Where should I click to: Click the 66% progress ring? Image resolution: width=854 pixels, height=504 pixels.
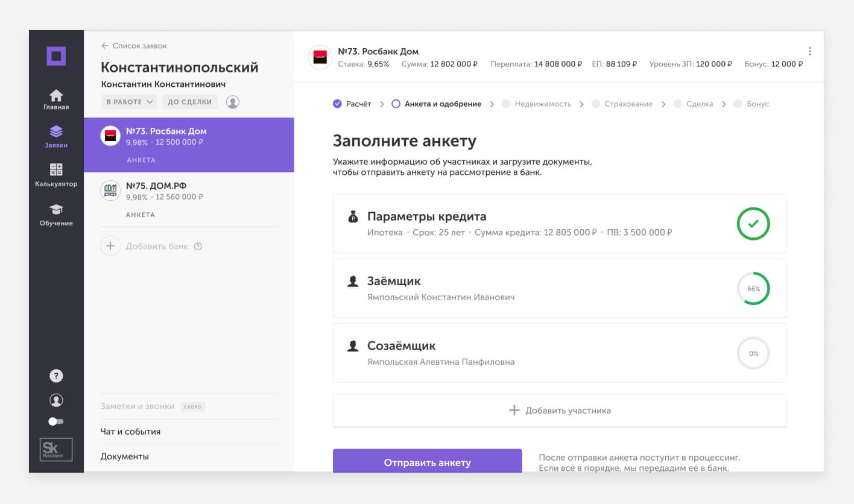click(x=753, y=288)
